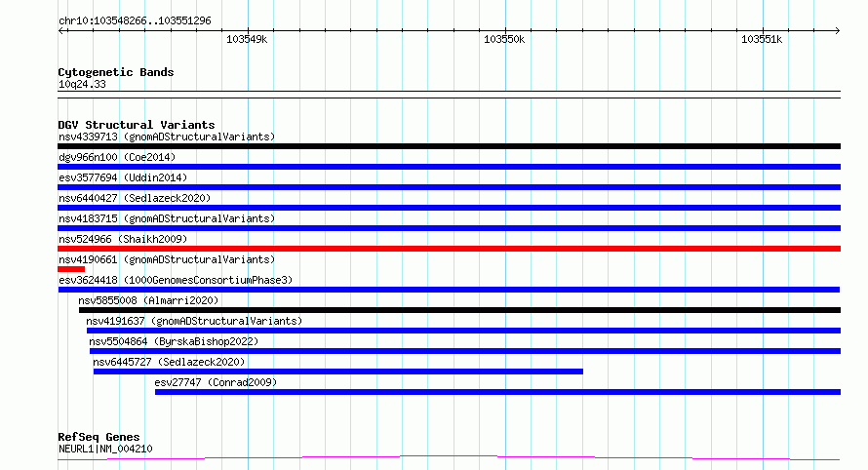Click the Cytogenetic Bands track heading

pos(116,72)
